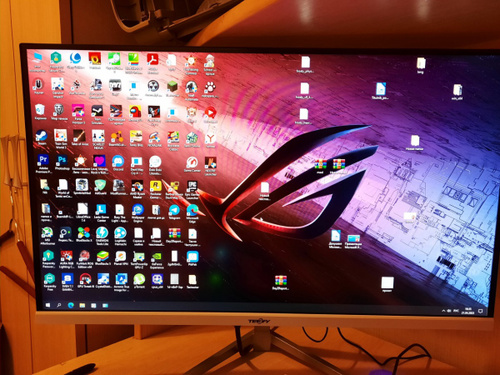Open the notification center in taskbar corner

click(x=480, y=311)
